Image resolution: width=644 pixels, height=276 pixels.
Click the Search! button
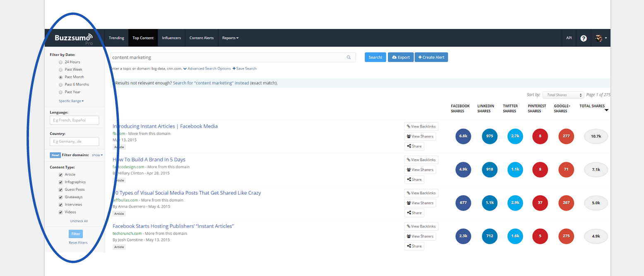point(375,57)
